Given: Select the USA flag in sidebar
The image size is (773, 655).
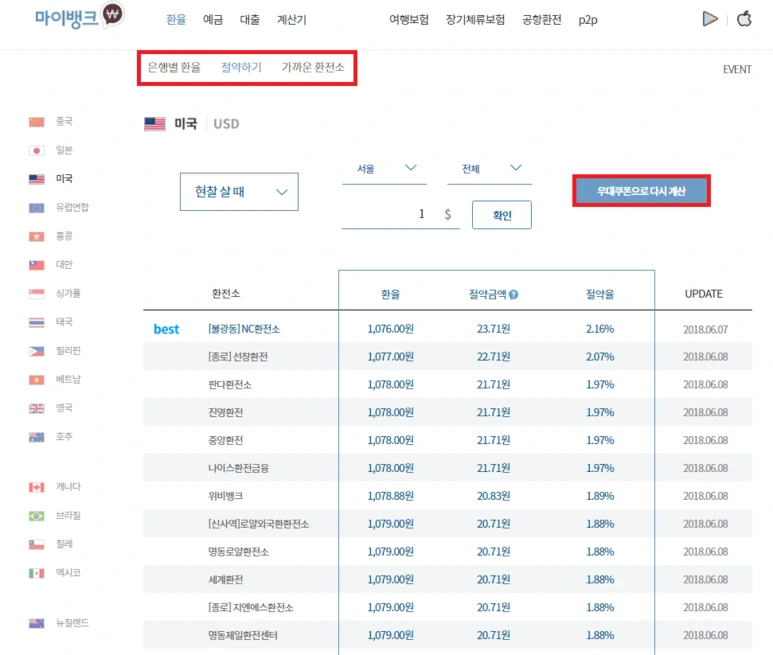Looking at the screenshot, I should (x=36, y=179).
